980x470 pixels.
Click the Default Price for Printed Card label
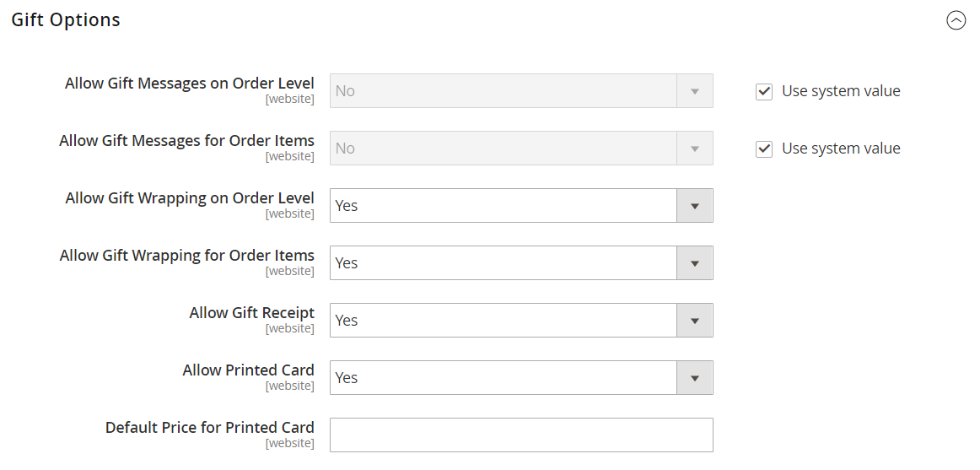pyautogui.click(x=209, y=428)
